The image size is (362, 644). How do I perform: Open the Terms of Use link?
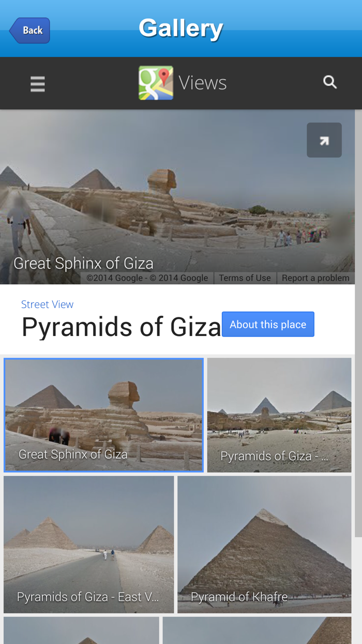pyautogui.click(x=245, y=277)
